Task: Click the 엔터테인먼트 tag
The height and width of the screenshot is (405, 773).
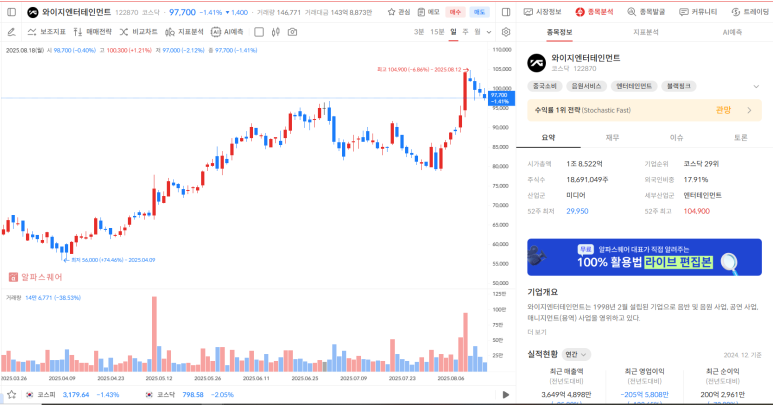Action: [634, 86]
